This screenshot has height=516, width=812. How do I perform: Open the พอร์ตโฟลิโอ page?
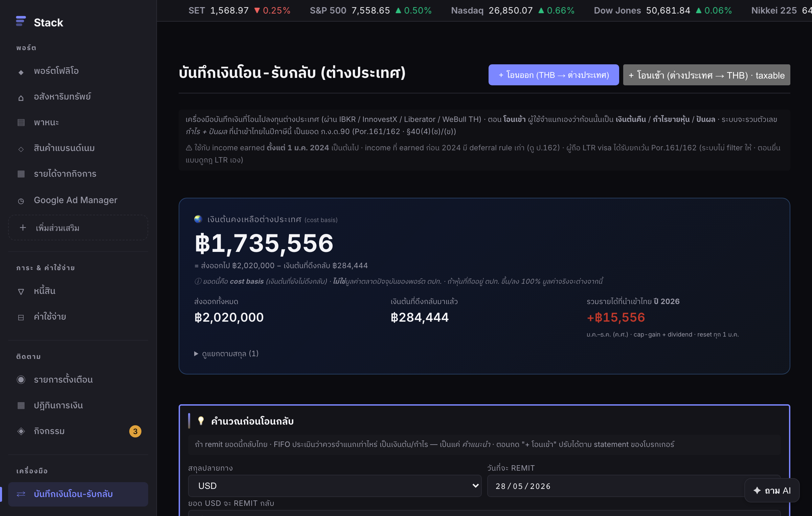click(x=78, y=71)
